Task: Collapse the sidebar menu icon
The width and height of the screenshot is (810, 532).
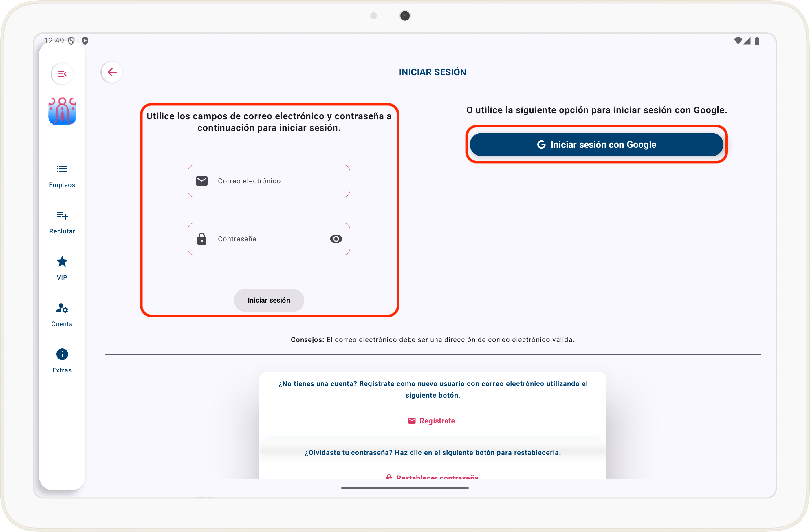Action: 62,74
